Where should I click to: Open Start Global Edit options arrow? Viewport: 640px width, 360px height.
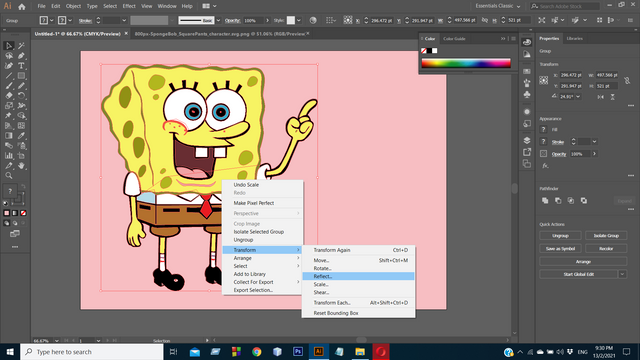click(622, 274)
